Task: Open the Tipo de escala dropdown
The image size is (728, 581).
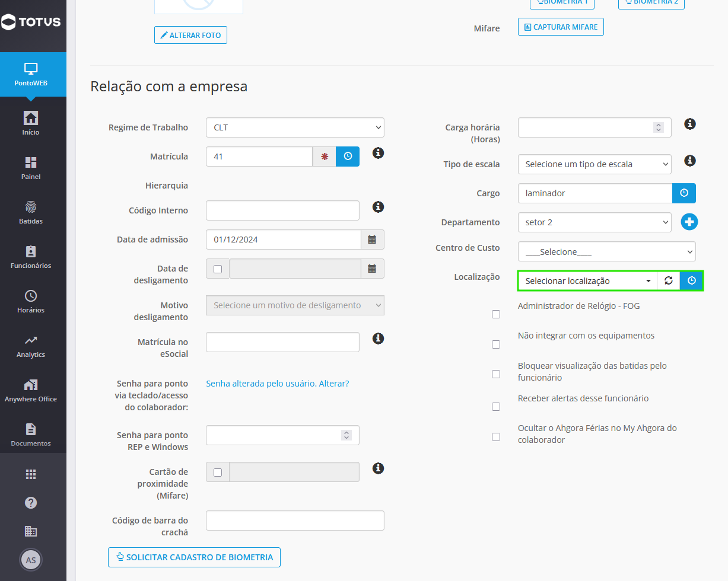Action: coord(595,164)
